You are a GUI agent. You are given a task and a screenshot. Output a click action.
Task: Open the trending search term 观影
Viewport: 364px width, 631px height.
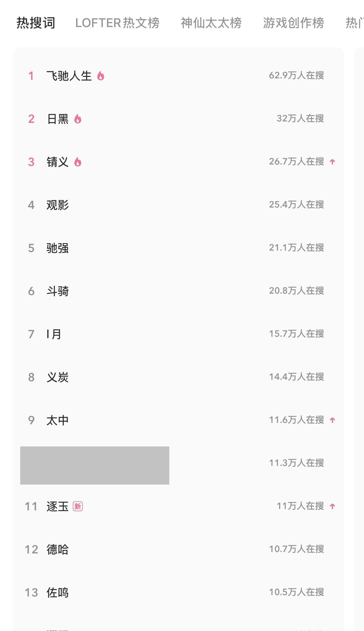58,205
